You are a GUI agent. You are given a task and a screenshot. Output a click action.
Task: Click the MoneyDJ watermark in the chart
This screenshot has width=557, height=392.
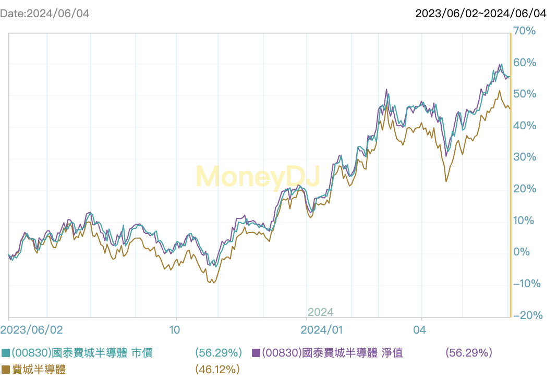[x=258, y=176]
